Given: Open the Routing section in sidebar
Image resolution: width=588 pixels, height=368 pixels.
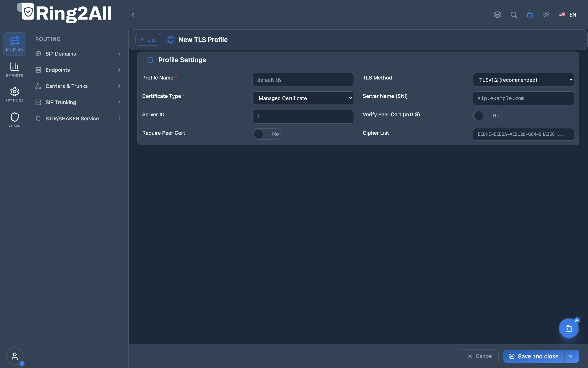Looking at the screenshot, I should pyautogui.click(x=14, y=44).
